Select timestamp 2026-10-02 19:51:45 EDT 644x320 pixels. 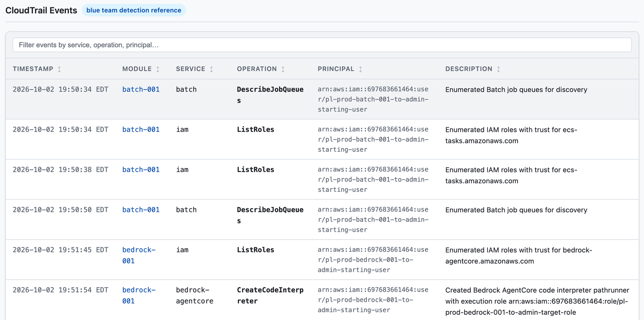click(x=60, y=250)
